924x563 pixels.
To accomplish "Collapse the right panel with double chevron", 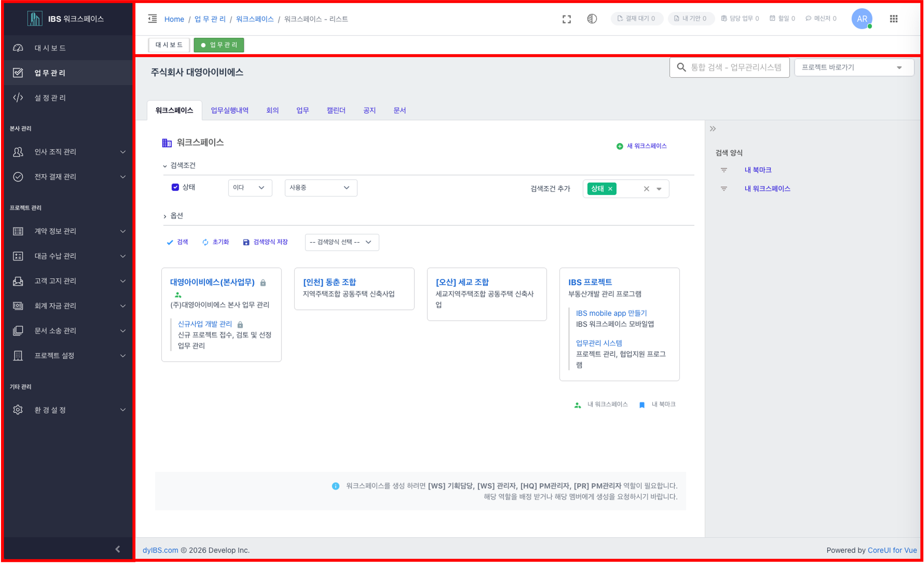I will [713, 129].
